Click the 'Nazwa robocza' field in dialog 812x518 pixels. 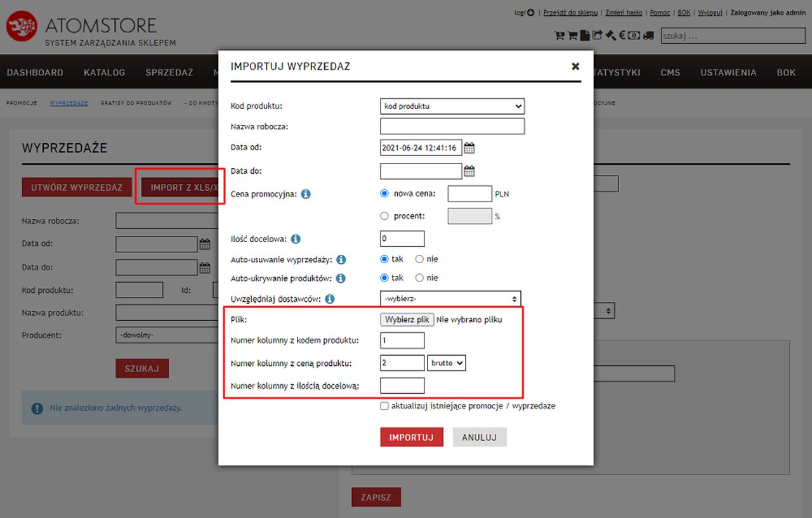452,126
